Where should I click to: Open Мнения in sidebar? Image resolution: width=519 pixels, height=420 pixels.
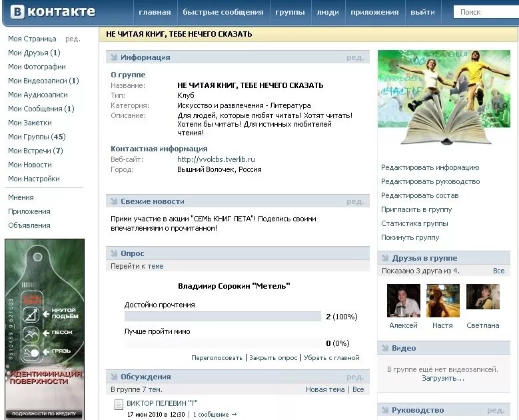[x=21, y=197]
